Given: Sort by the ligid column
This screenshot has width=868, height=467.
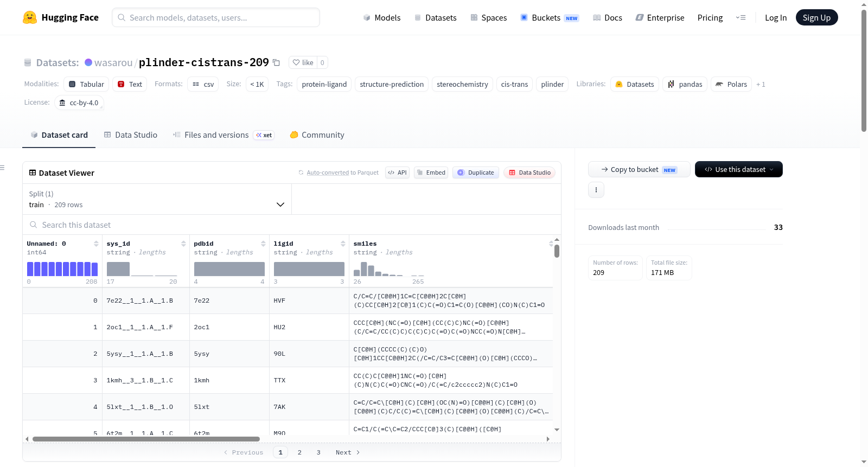Looking at the screenshot, I should point(343,244).
